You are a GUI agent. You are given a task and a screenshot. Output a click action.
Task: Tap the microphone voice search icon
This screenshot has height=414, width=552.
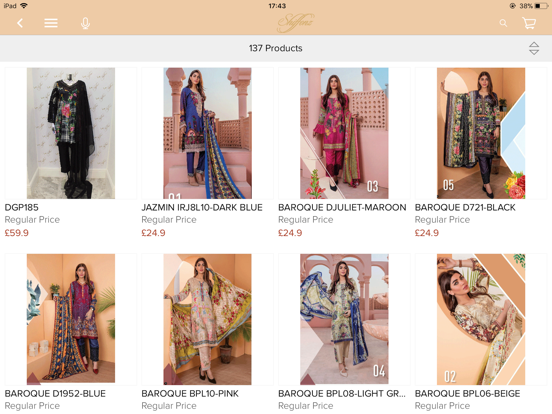coord(85,23)
